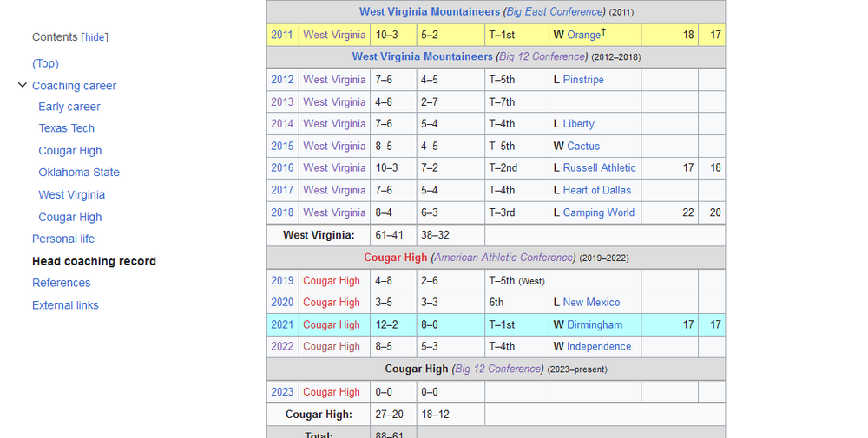Jump to (Top) in contents
This screenshot has height=438, width=868.
click(x=45, y=63)
